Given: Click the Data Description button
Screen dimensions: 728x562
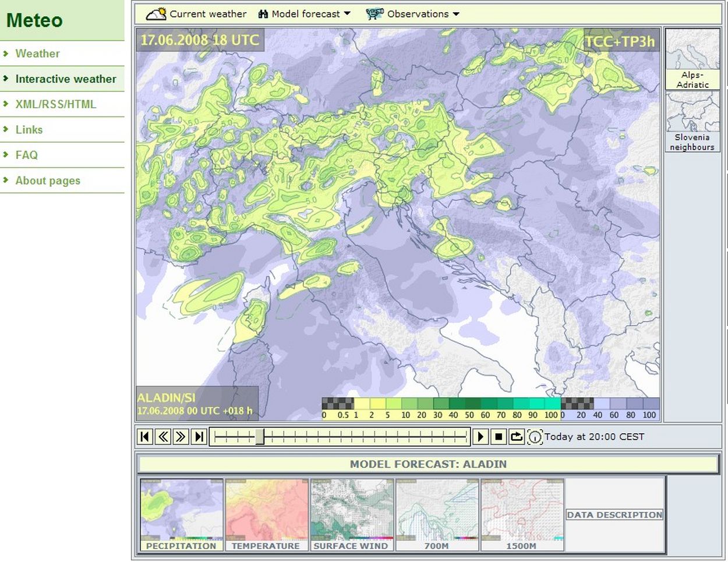Looking at the screenshot, I should coord(614,515).
